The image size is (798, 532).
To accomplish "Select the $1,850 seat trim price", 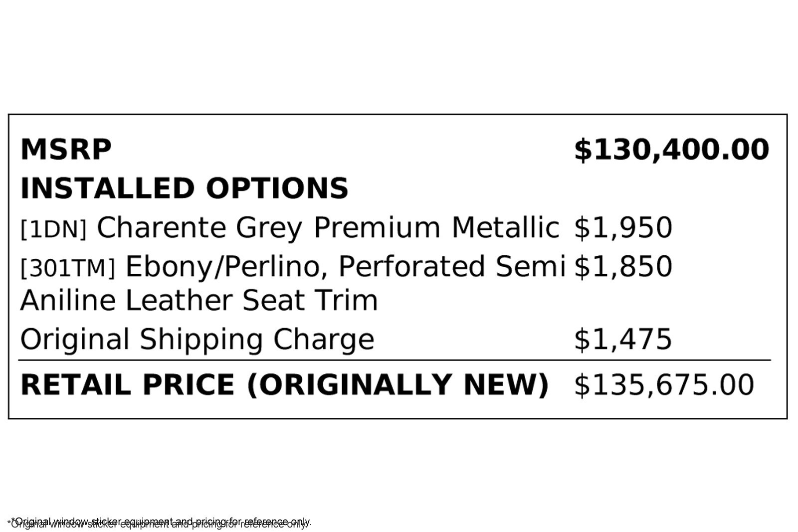I will click(x=623, y=266).
